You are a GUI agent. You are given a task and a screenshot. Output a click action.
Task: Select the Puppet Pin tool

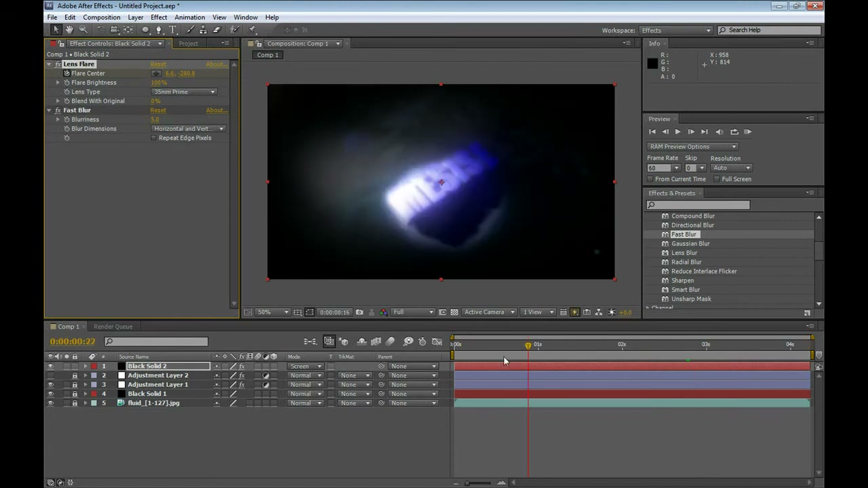252,30
